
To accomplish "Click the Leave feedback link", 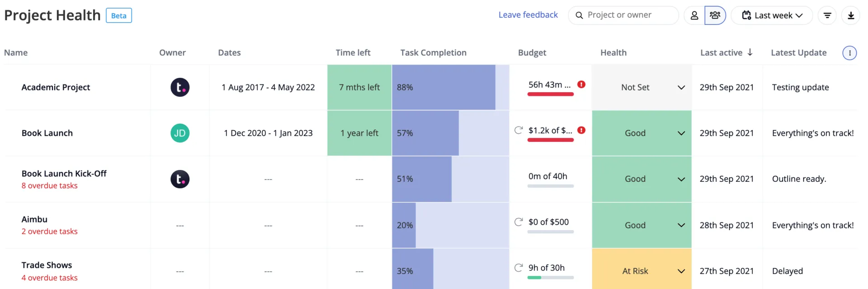I will click(x=528, y=15).
